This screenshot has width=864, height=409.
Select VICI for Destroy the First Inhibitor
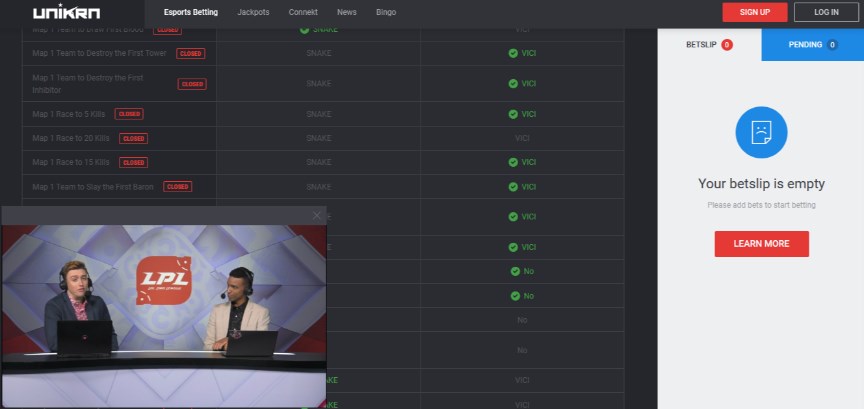pos(522,84)
